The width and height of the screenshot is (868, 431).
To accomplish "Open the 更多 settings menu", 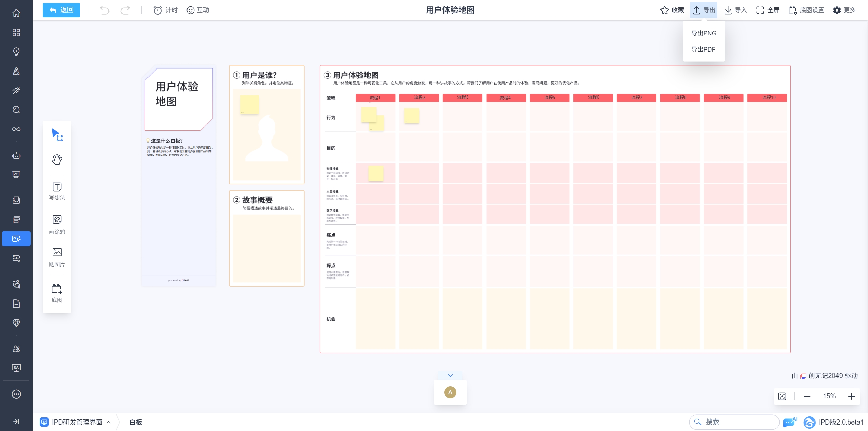I will click(x=844, y=10).
